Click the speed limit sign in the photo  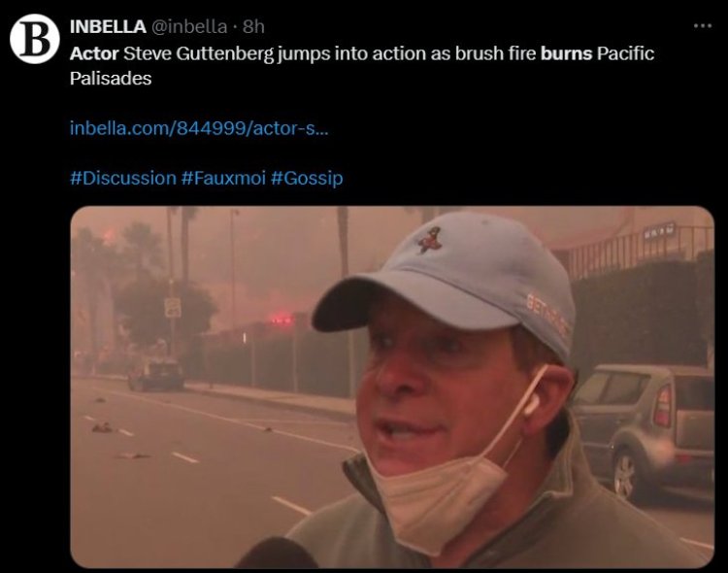coord(173,307)
